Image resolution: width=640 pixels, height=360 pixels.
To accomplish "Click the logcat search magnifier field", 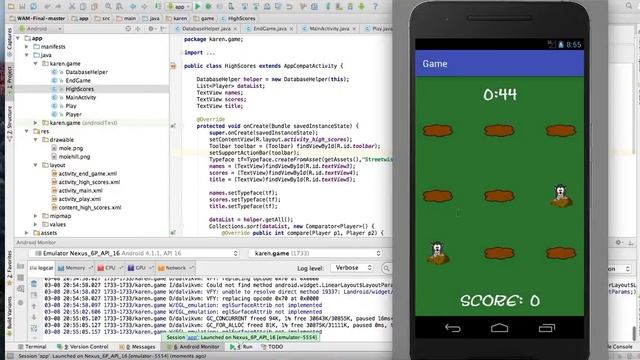I will pyautogui.click(x=387, y=268).
